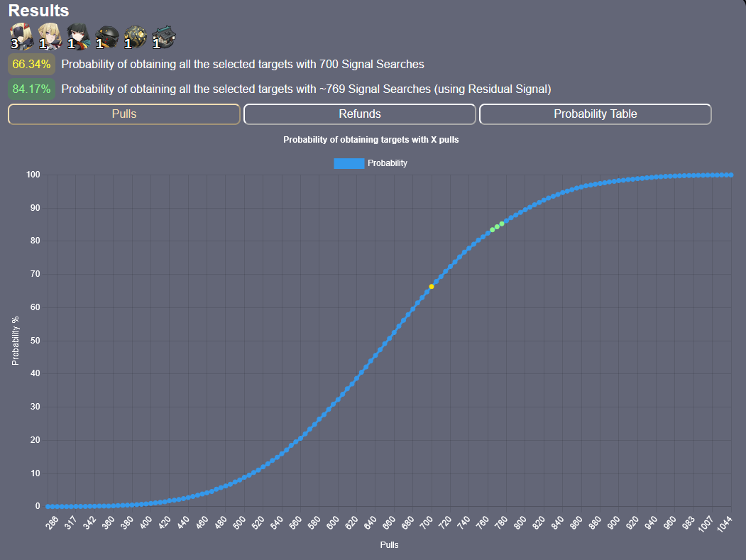Click the y-axis value 50
Image resolution: width=746 pixels, height=560 pixels.
(x=35, y=341)
